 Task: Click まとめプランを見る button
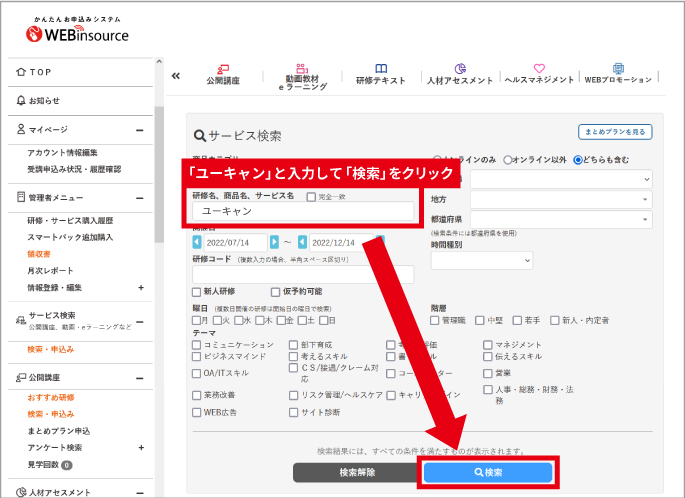(x=615, y=131)
